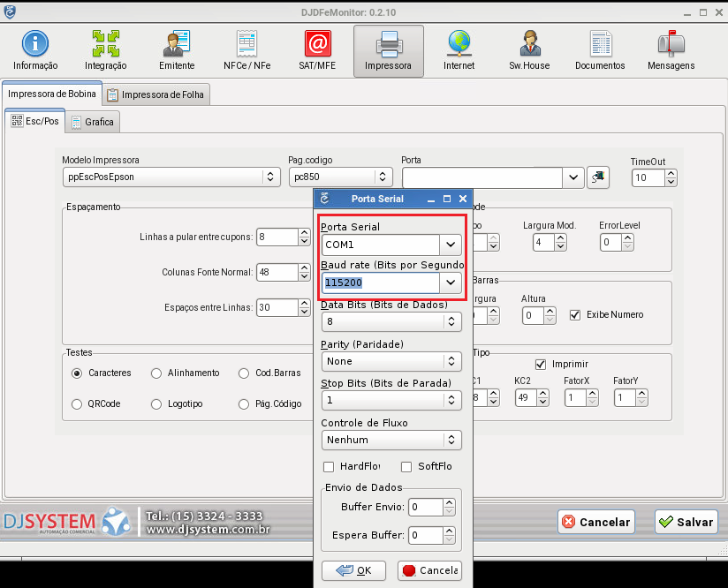Click the DJSYSTEM logo
Viewport: 728px width, 588px height.
tap(67, 522)
